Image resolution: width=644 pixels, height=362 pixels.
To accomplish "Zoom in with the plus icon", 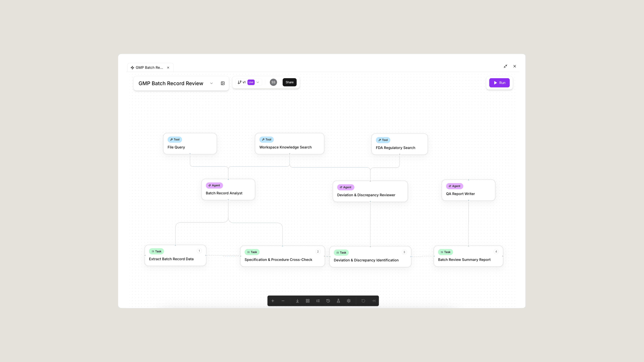I will click(273, 301).
